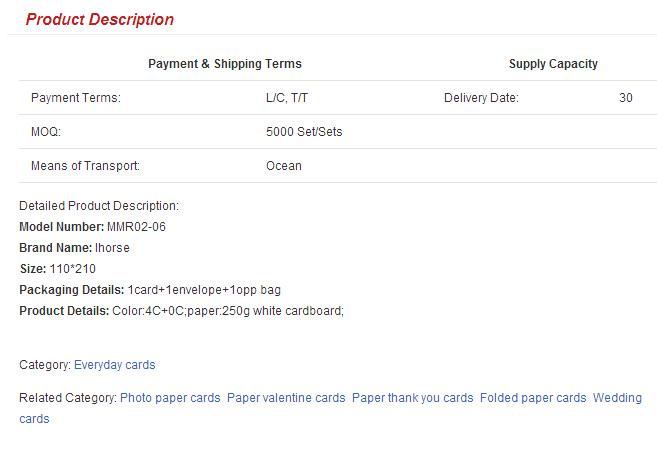Click the Payment Terms row label

click(x=76, y=98)
